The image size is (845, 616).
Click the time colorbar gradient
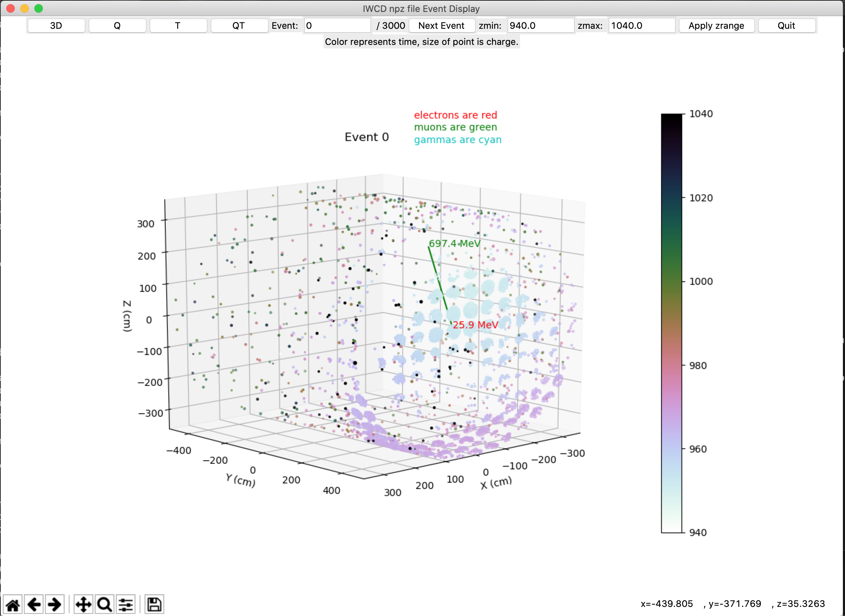tap(671, 323)
